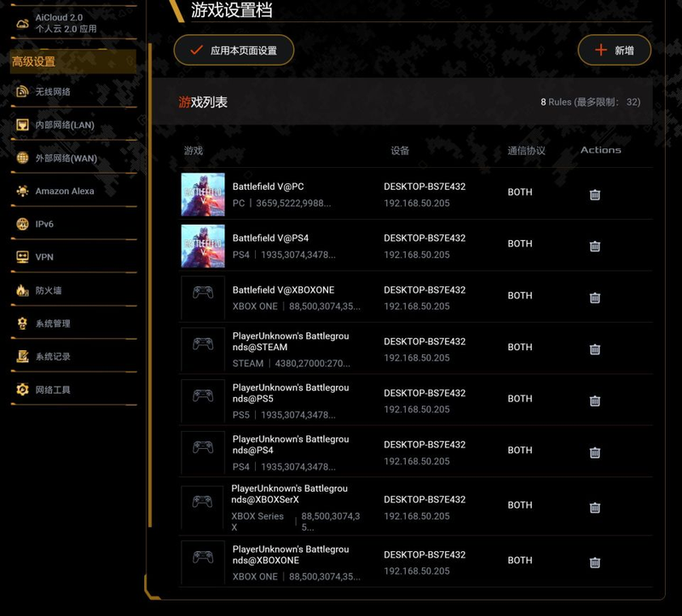
Task: Click the 应用本页面设置 apply button
Action: (234, 50)
